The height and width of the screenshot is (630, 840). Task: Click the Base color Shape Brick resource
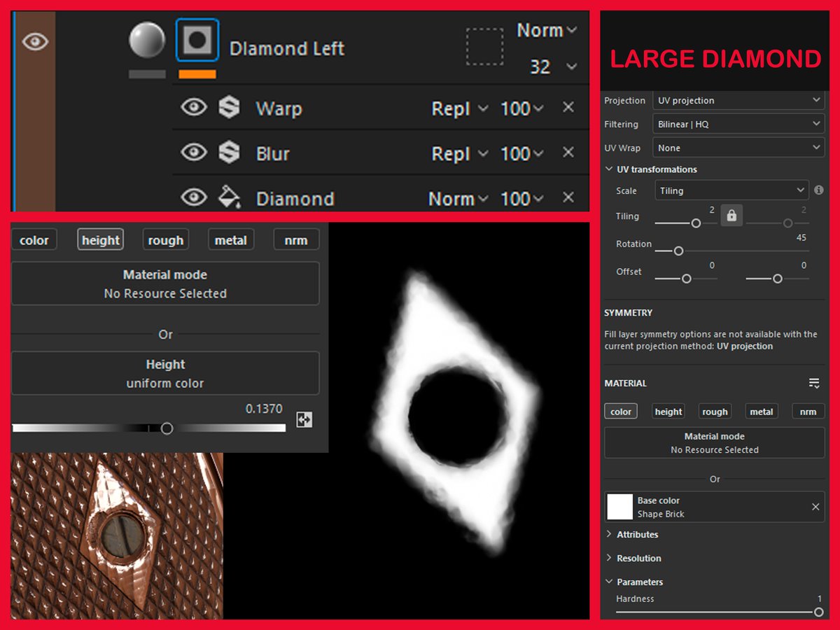[715, 507]
